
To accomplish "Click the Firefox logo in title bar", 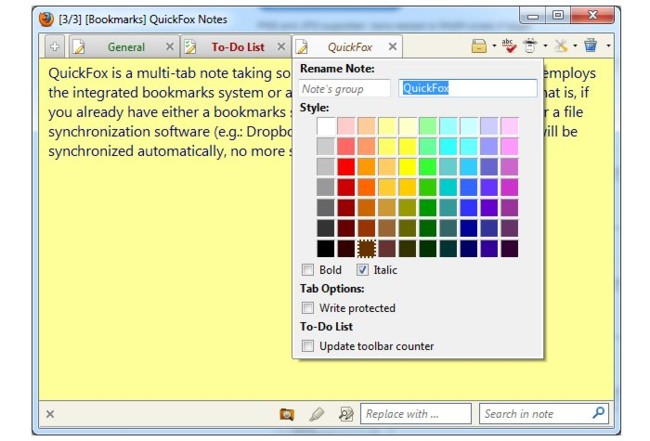I will [46, 19].
